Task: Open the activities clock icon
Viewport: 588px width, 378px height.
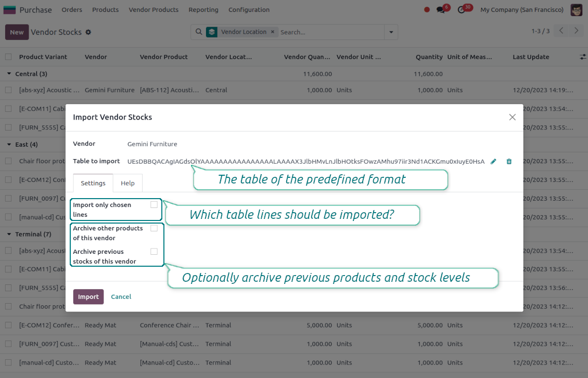Action: pos(462,10)
